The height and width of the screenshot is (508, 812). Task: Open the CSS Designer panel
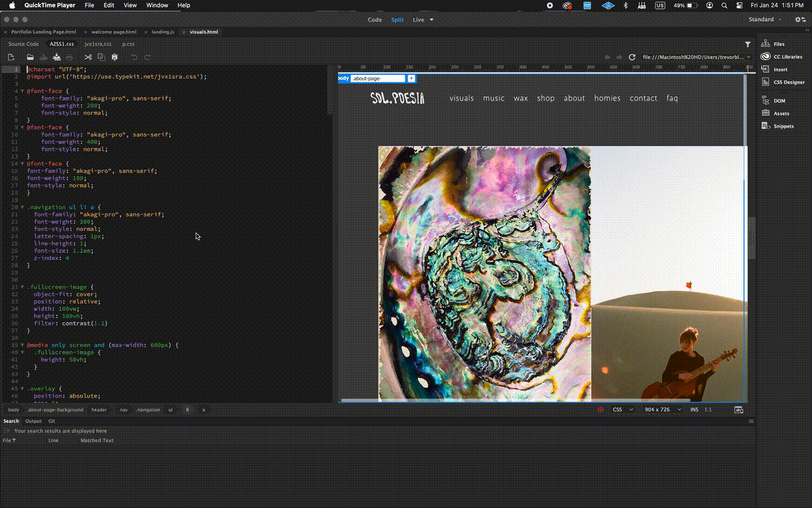(x=789, y=82)
